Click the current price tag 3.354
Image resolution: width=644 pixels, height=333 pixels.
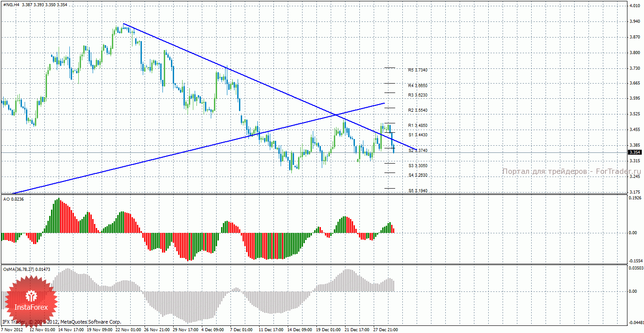pos(634,152)
